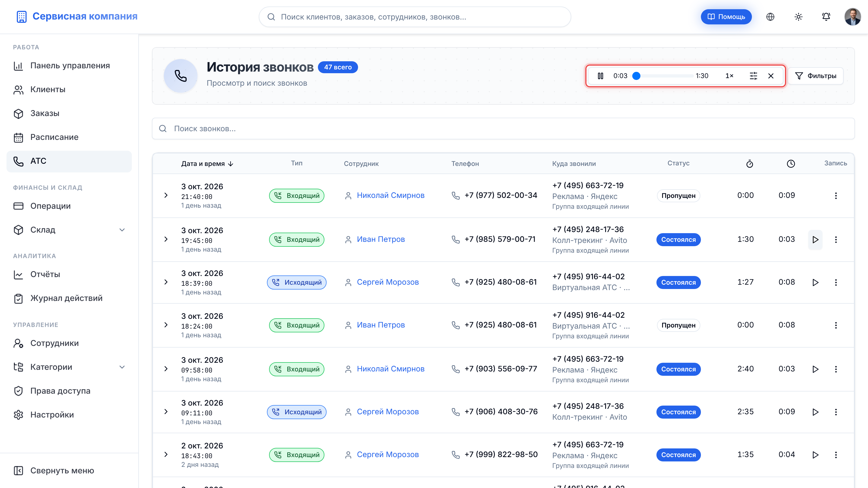
Task: Open Заказы in sidebar
Action: (69, 114)
